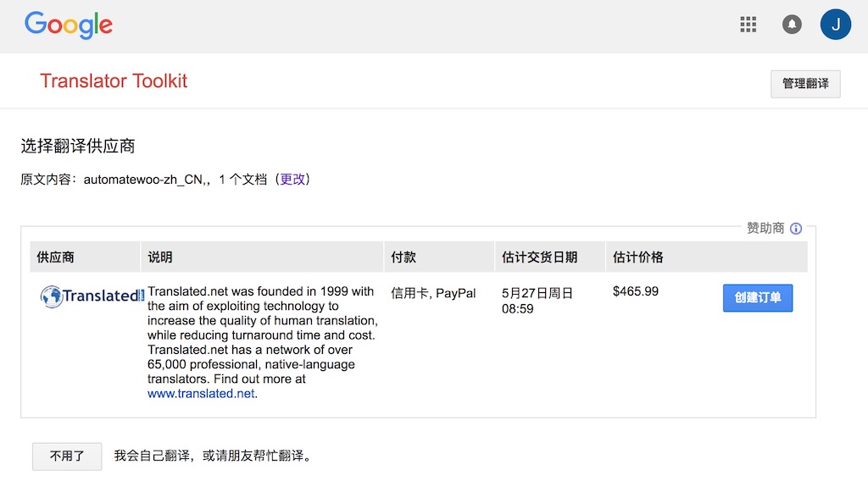
Task: Click the 估计价格 column header
Action: (637, 257)
